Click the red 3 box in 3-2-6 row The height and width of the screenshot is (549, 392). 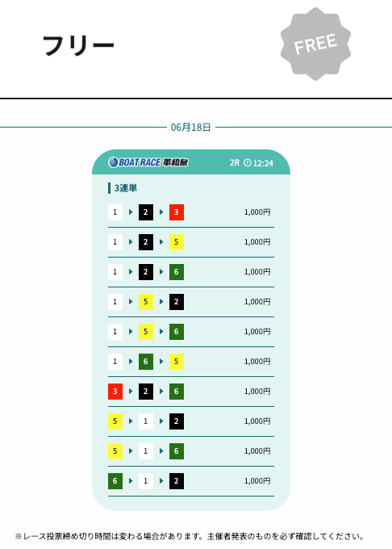tap(115, 392)
